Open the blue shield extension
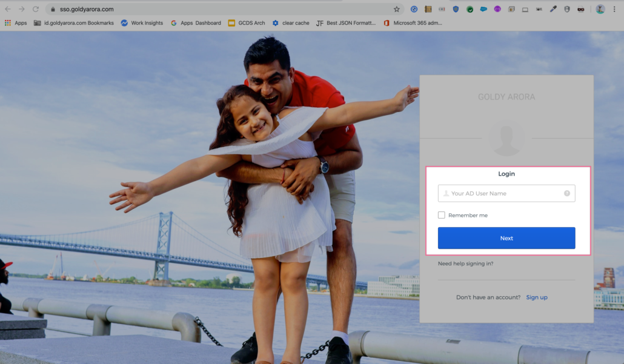Screen dimensions: 624x364 pyautogui.click(x=456, y=9)
